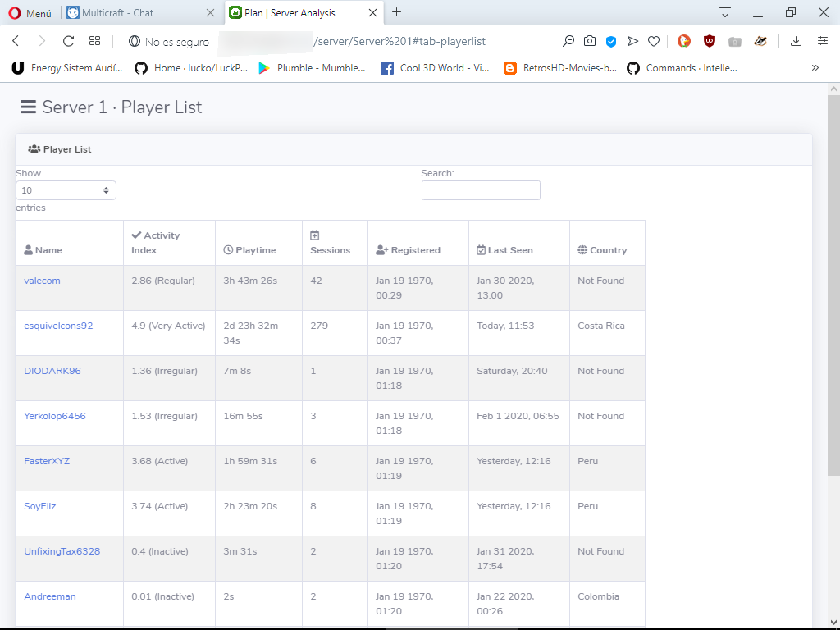This screenshot has width=840, height=630.
Task: Click the scrollbar down arrow
Action: (x=833, y=623)
